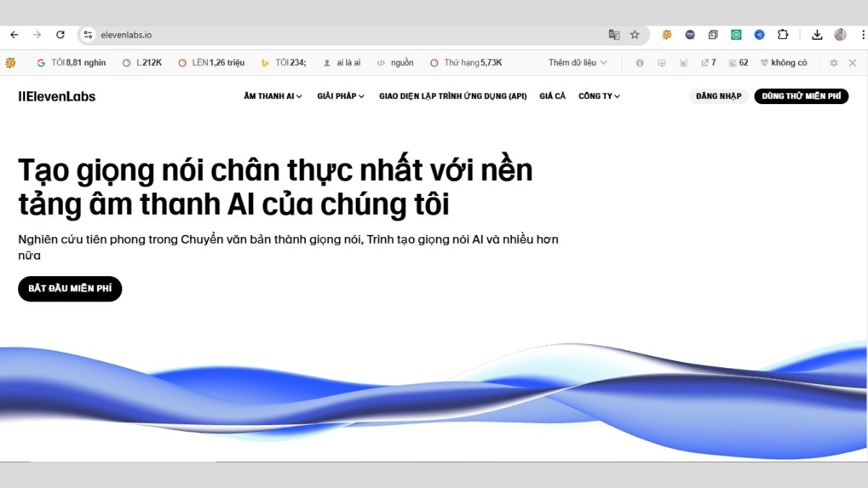Expand the ÂM THANH AI menu

tap(273, 96)
